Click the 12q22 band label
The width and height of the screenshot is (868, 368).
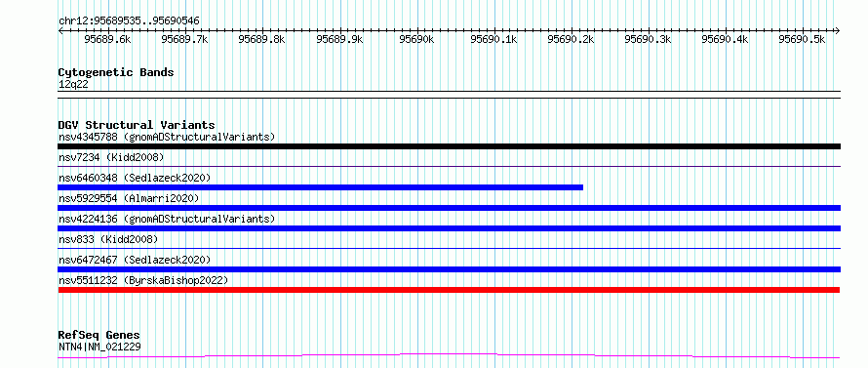[x=73, y=85]
